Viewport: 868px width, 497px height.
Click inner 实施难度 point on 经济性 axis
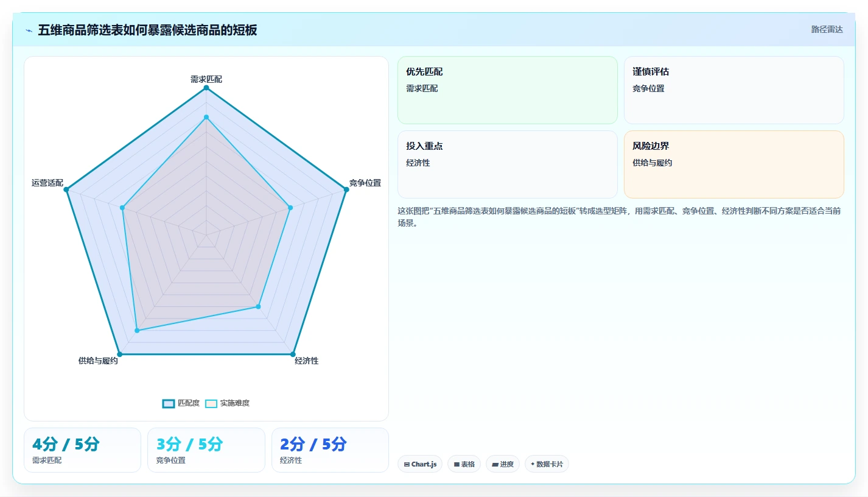pos(258,306)
